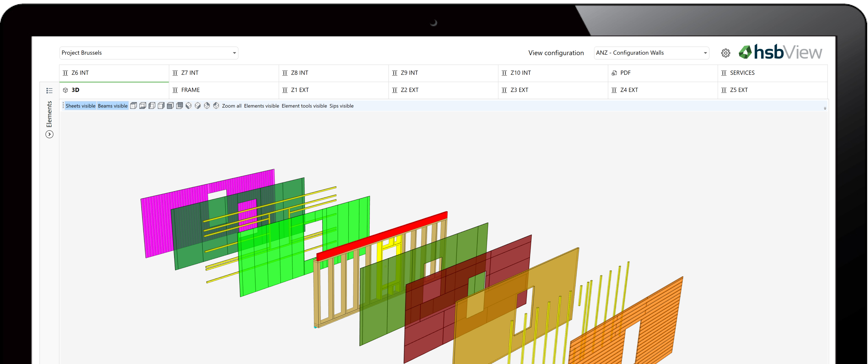The image size is (868, 364).
Task: Switch to the Z8 INT tab
Action: [334, 73]
